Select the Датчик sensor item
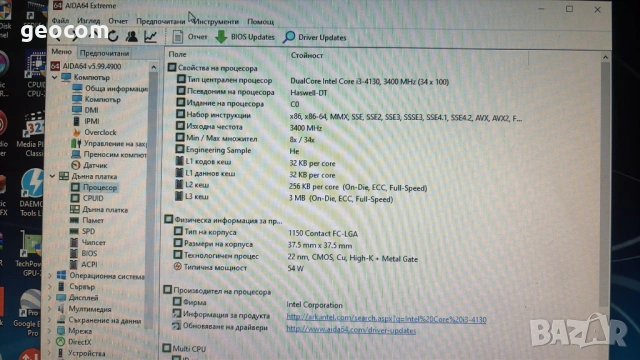This screenshot has height=360, width=640. pyautogui.click(x=89, y=165)
